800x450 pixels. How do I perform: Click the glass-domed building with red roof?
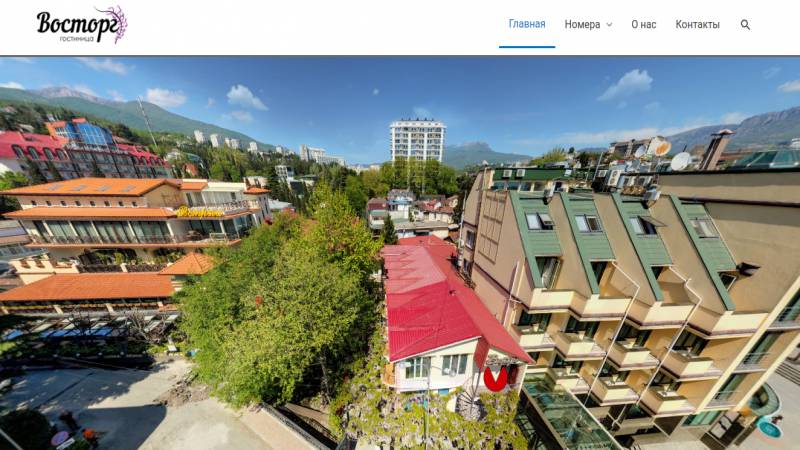[84, 149]
